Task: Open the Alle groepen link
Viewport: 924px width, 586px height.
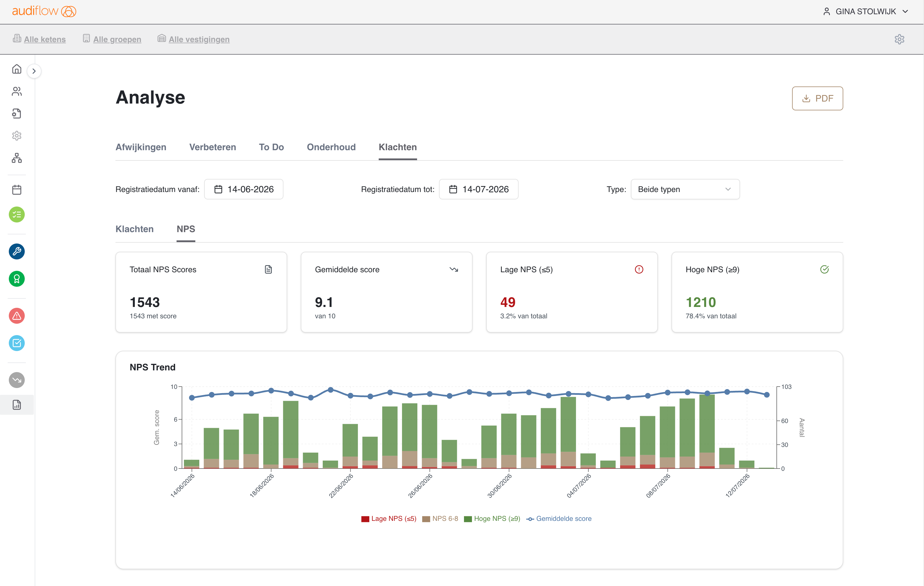Action: point(117,39)
